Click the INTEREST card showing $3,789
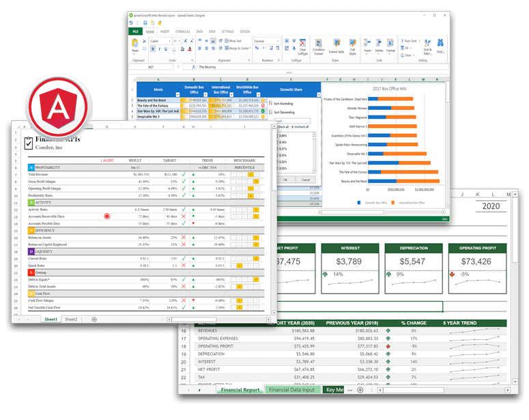Image resolution: width=529 pixels, height=420 pixels. [350, 268]
